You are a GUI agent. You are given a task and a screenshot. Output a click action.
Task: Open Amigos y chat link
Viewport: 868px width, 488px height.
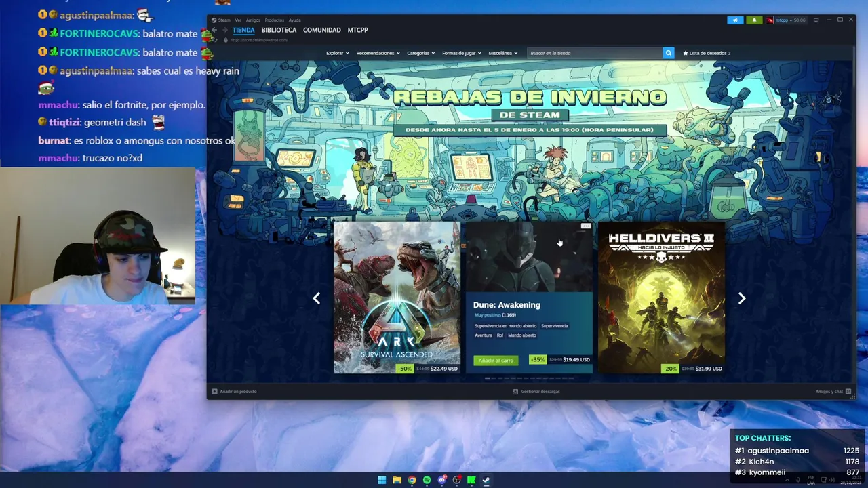pos(829,391)
